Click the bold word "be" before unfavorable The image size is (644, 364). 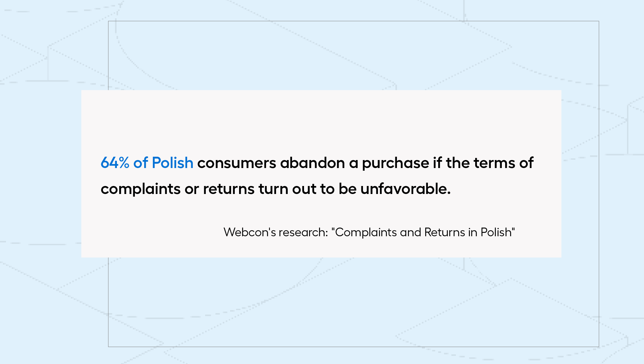(x=348, y=189)
